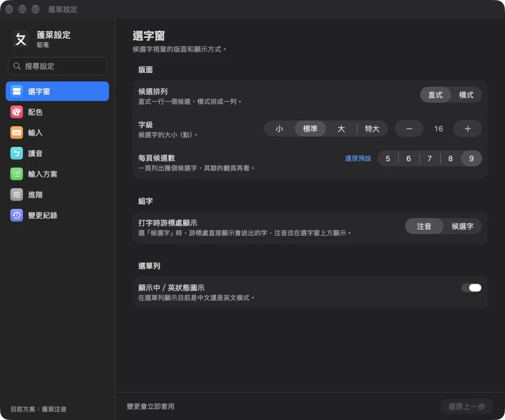
Task: Click the 選字窗 page heading
Action: click(x=148, y=36)
